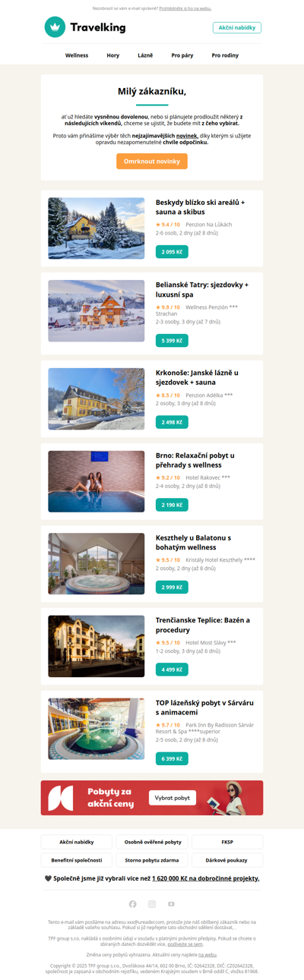Open the Lázně menu item
This screenshot has height=980, width=304.
point(145,55)
